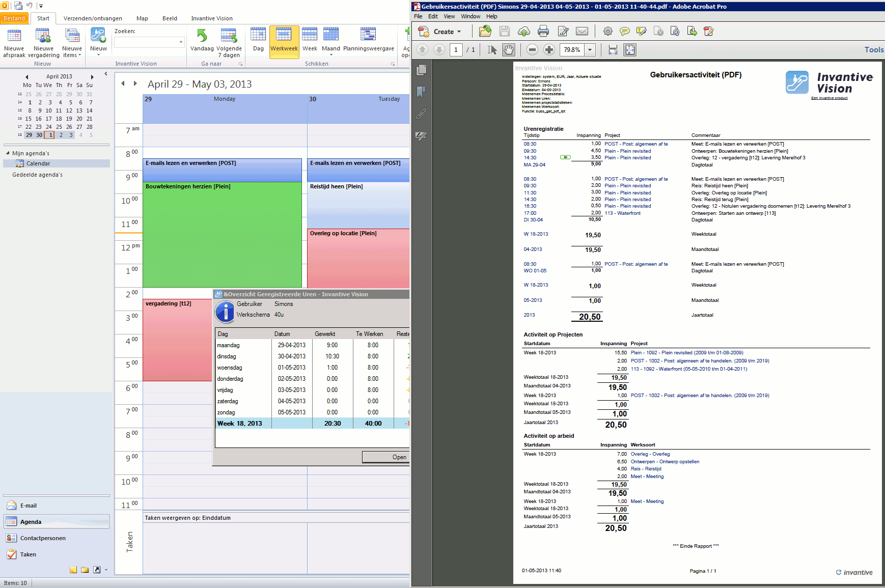
Task: Switch to the Beeld ribbon tab
Action: coord(170,18)
